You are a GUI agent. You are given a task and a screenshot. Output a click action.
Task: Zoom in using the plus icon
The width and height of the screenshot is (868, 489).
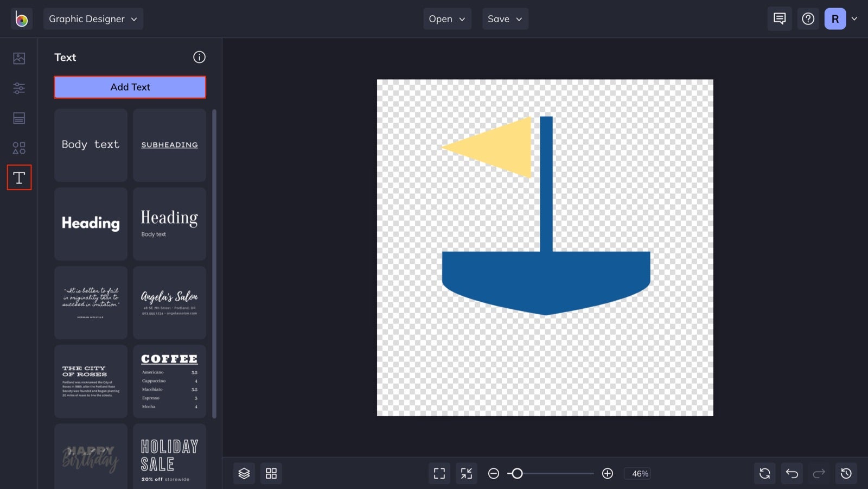coord(608,473)
